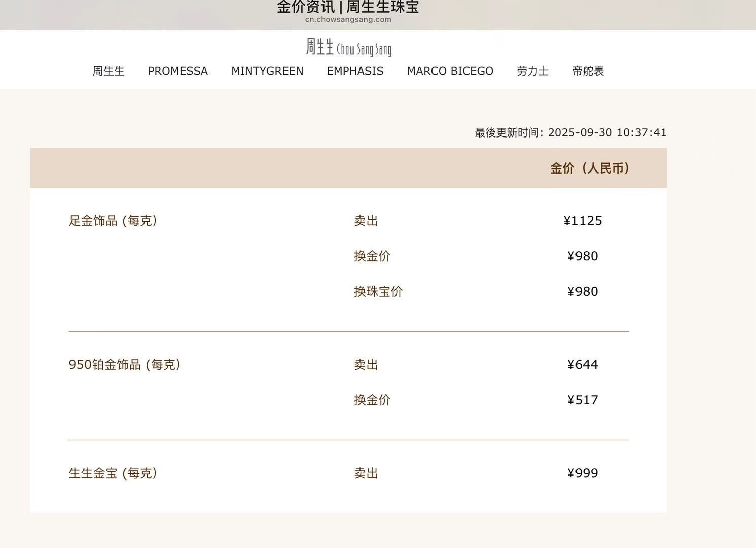Click the Chow Sang Sang logo
Screen dimensions: 756x548
coord(348,47)
